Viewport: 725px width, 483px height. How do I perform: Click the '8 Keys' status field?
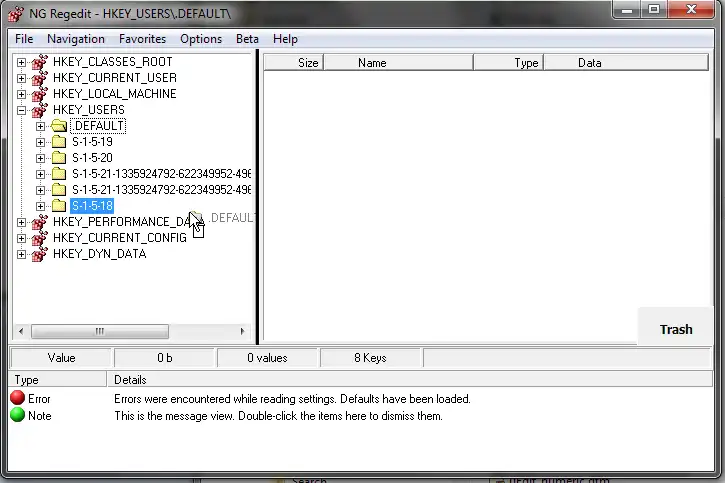[x=370, y=358]
